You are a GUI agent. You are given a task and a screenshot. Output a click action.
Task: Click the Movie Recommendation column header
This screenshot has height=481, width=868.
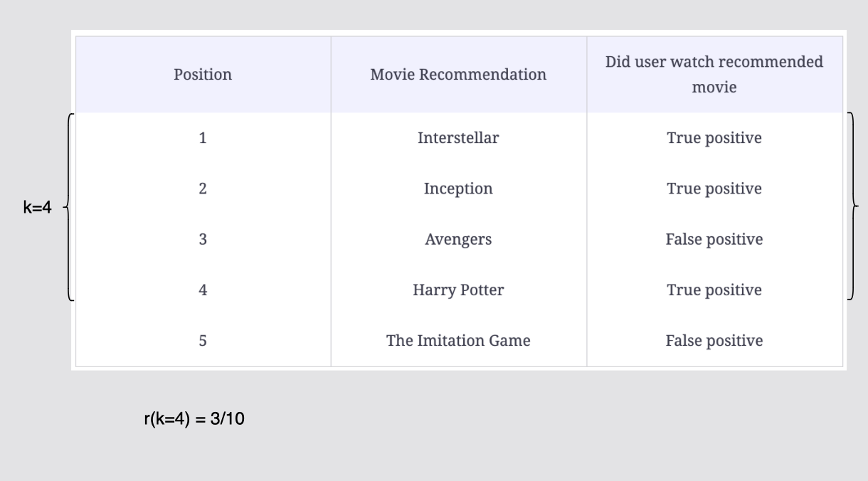458,75
